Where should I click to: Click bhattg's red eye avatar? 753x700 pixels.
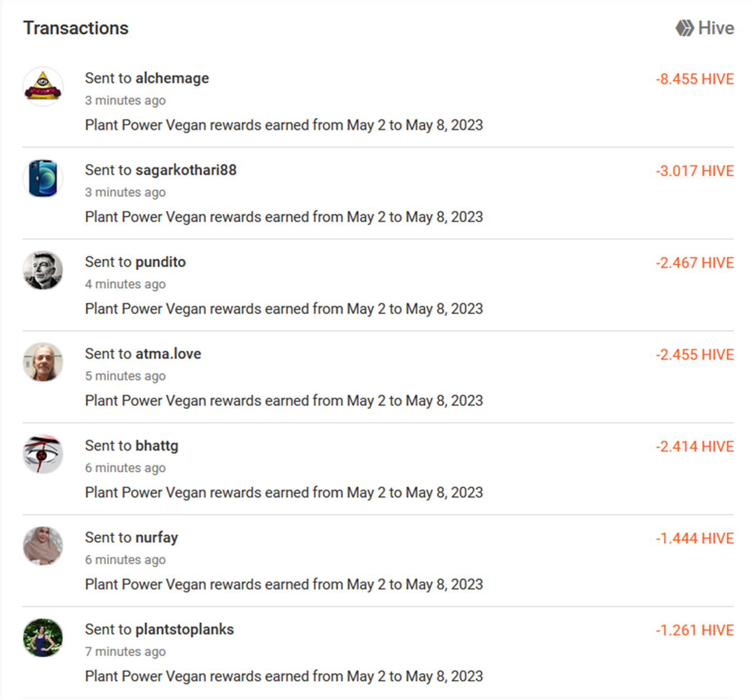(x=43, y=454)
